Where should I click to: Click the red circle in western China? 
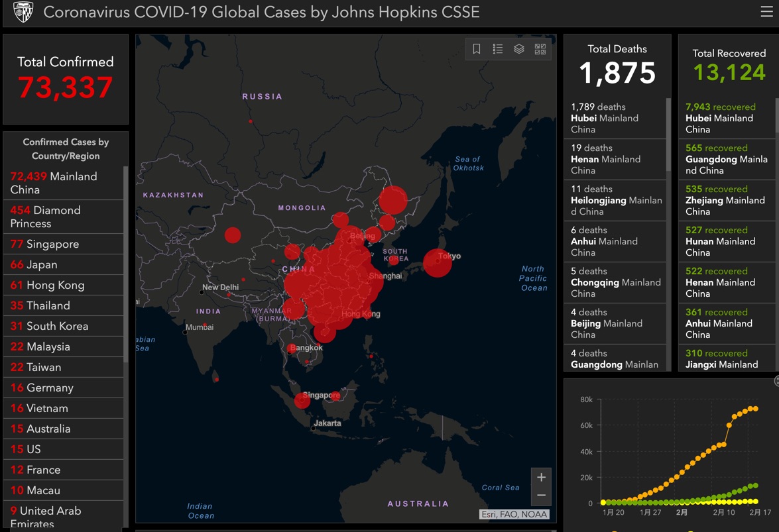(233, 235)
